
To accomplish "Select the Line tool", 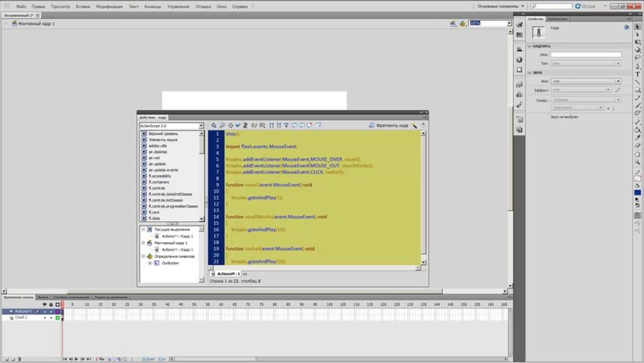I will (x=637, y=82).
